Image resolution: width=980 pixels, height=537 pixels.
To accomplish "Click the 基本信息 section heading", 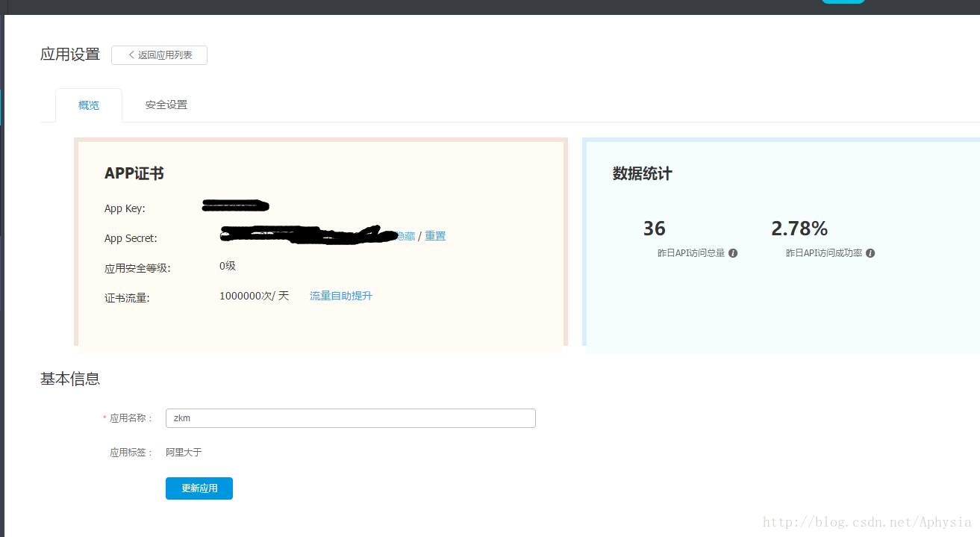I will point(70,379).
